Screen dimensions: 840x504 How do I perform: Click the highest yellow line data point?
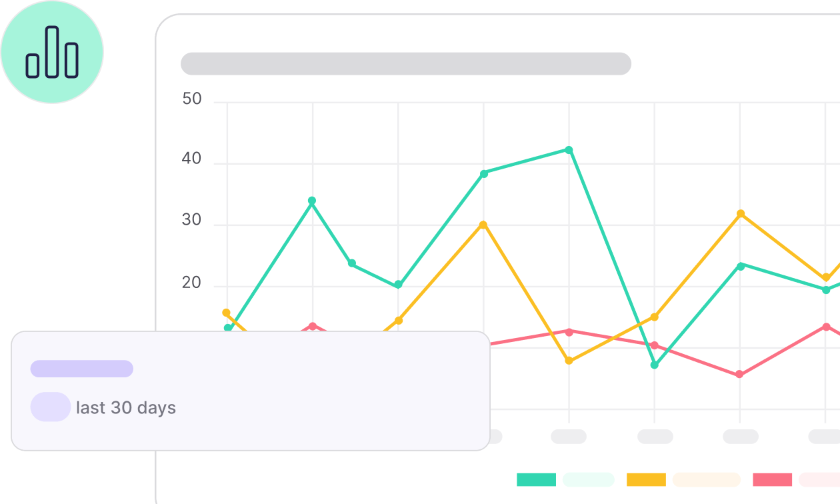(x=740, y=214)
